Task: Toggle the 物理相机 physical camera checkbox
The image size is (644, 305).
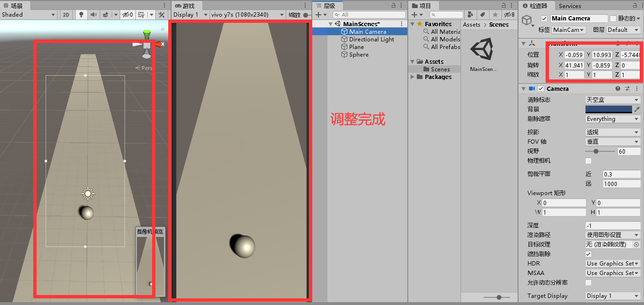Action: [588, 161]
